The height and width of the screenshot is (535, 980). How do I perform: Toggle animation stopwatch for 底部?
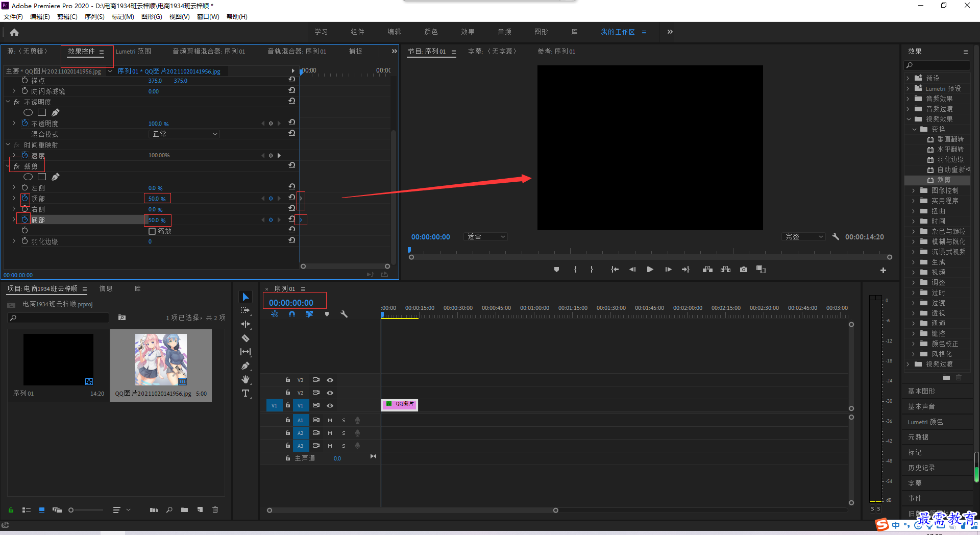[24, 220]
